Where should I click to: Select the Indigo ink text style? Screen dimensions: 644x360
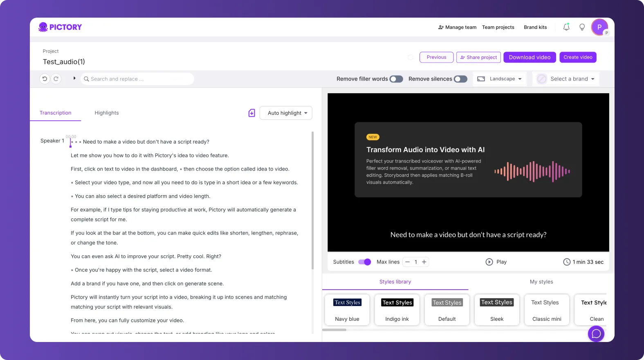(397, 310)
